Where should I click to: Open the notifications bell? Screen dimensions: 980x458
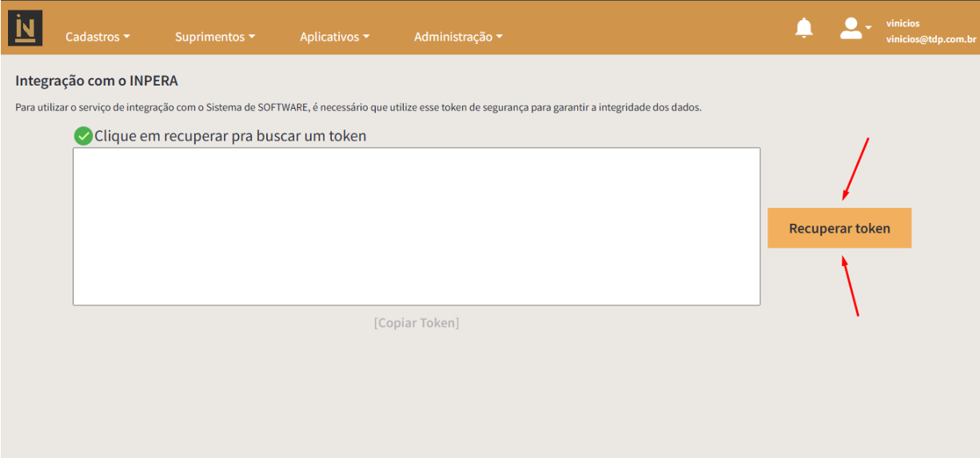[803, 29]
